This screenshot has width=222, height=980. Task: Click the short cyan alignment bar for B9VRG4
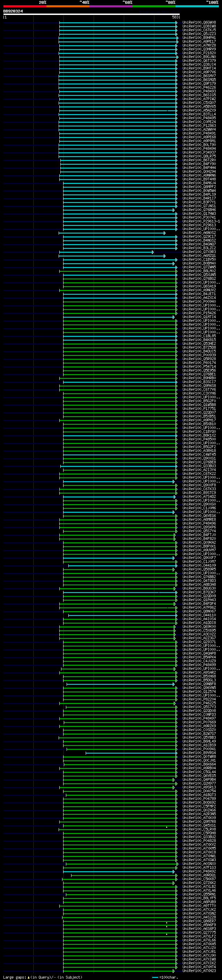tap(131, 753)
